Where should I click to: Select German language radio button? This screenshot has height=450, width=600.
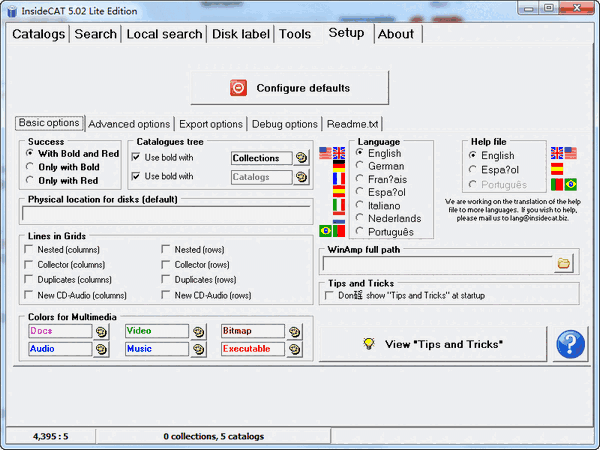359,165
